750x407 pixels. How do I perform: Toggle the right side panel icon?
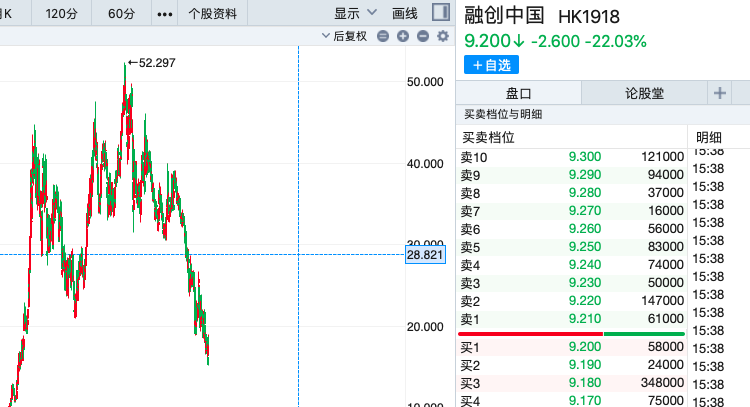441,12
